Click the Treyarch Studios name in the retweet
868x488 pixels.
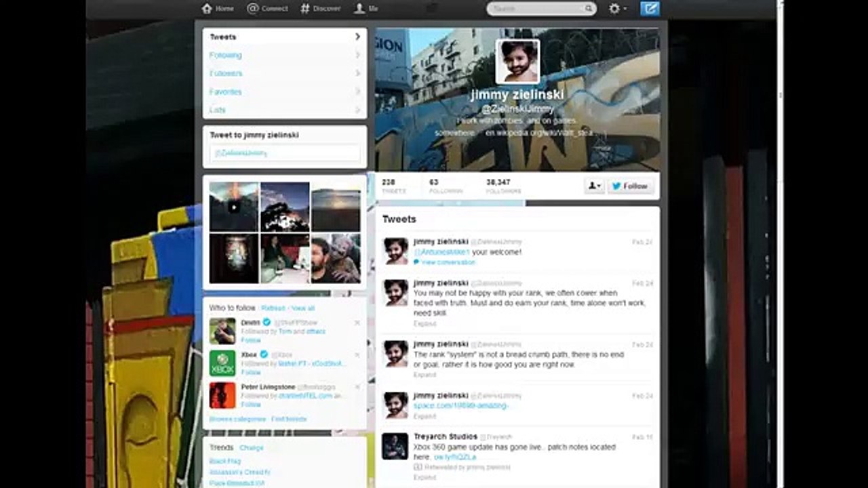coord(446,436)
